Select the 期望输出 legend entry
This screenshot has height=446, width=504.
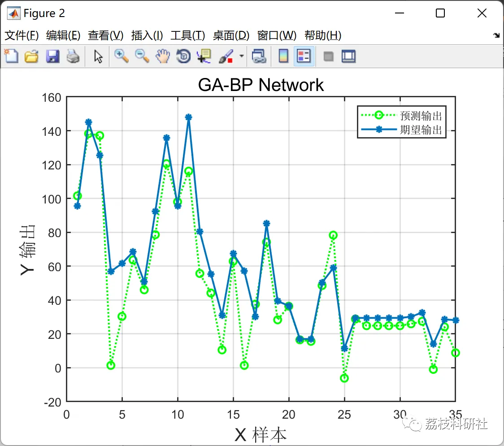tap(401, 130)
